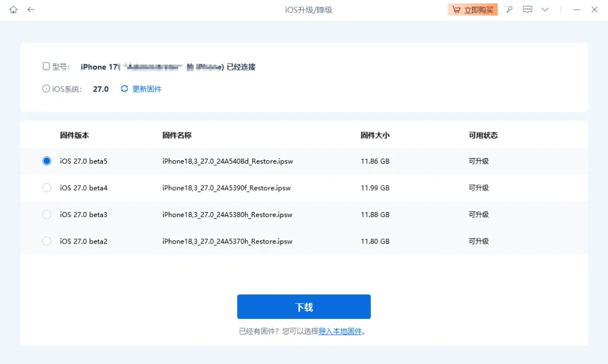Click the 固件版本 column header
Image resolution: width=608 pixels, height=364 pixels.
tap(74, 135)
